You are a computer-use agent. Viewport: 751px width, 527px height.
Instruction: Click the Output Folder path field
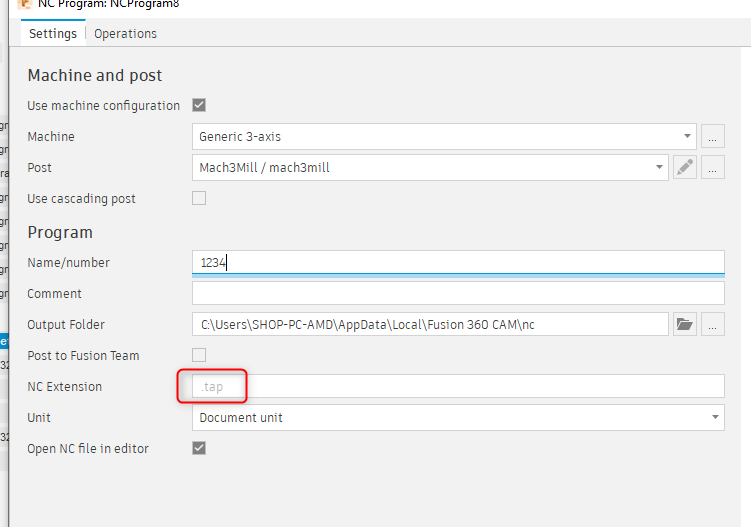(x=430, y=324)
